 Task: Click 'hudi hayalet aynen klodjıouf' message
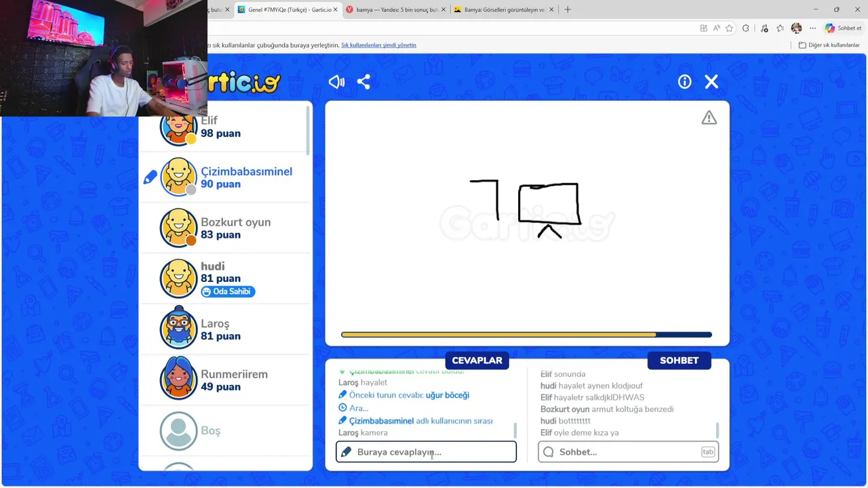[592, 386]
